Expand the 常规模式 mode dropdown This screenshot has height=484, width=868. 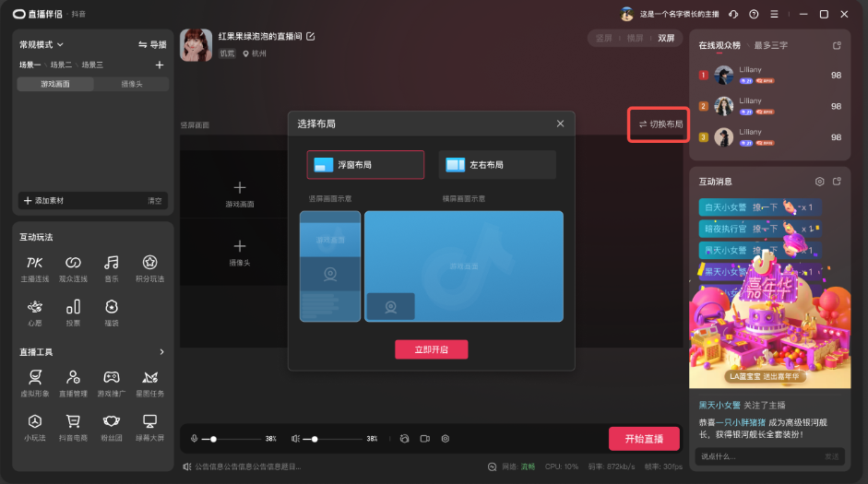pyautogui.click(x=42, y=44)
